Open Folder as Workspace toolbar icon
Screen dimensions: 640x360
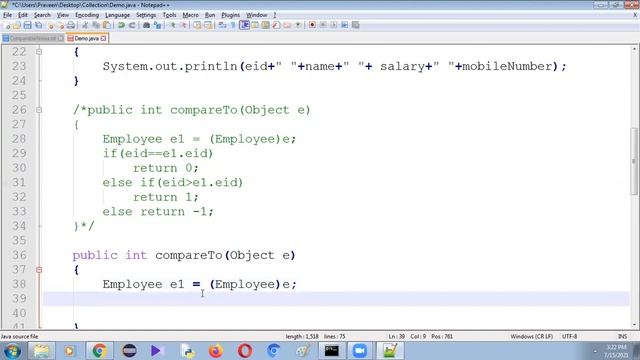(287, 25)
